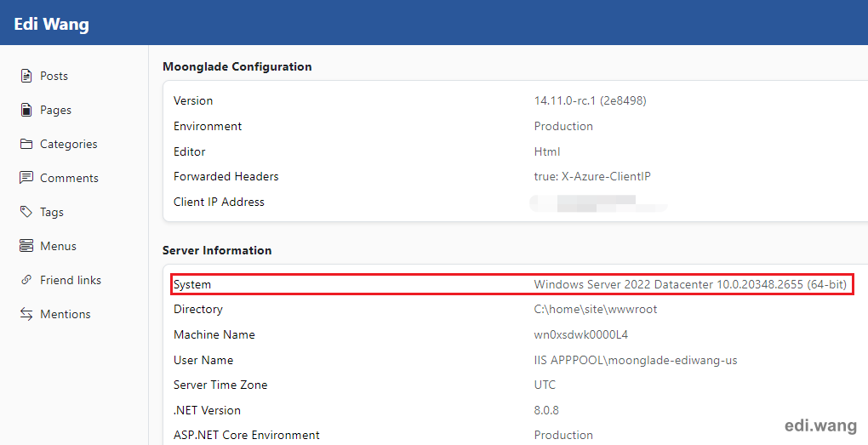Select the C:\home\site\wwwroot path

pyautogui.click(x=596, y=310)
